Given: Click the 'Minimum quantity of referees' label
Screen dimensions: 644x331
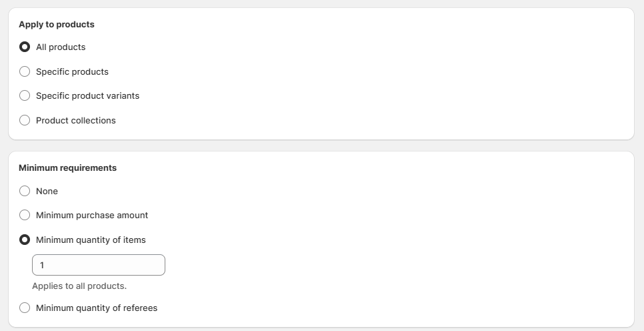Looking at the screenshot, I should pyautogui.click(x=97, y=308).
